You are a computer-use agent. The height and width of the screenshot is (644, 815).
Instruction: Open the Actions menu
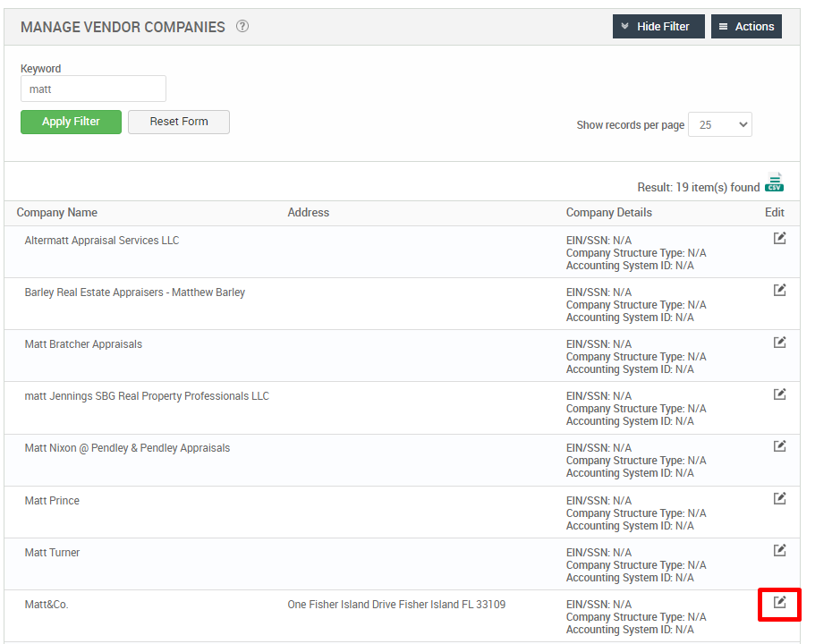pyautogui.click(x=746, y=26)
